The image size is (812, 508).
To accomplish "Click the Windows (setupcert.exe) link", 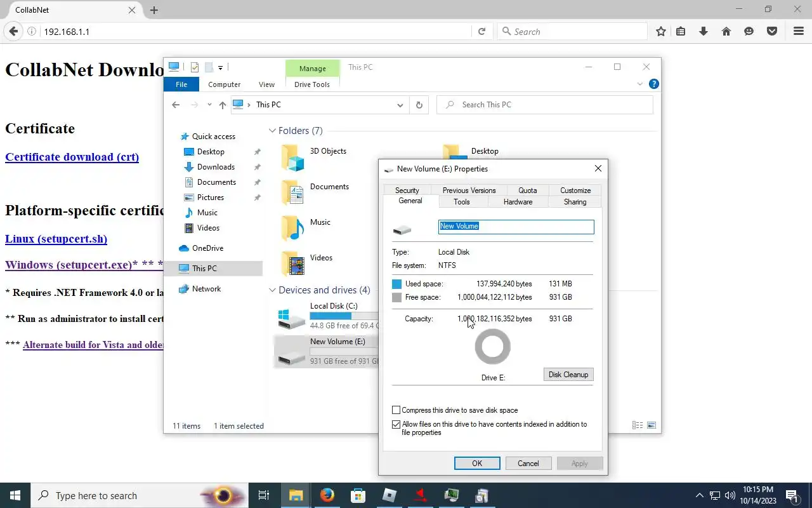I will pos(84,265).
